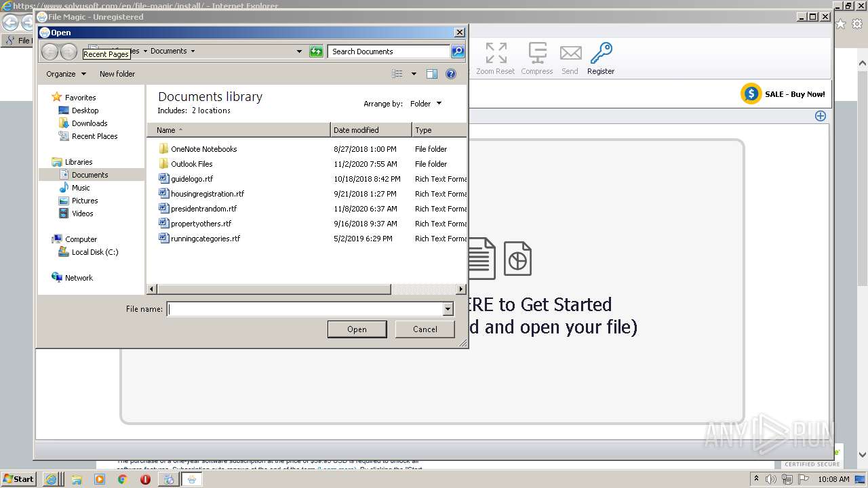The image size is (868, 488).
Task: Open Downloads in Favorites
Action: [x=83, y=123]
